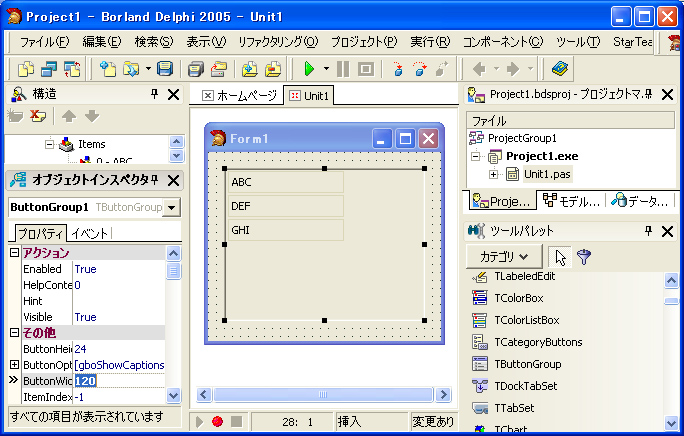Expand the Unit1.pas tree node
The image size is (684, 436).
tap(493, 174)
